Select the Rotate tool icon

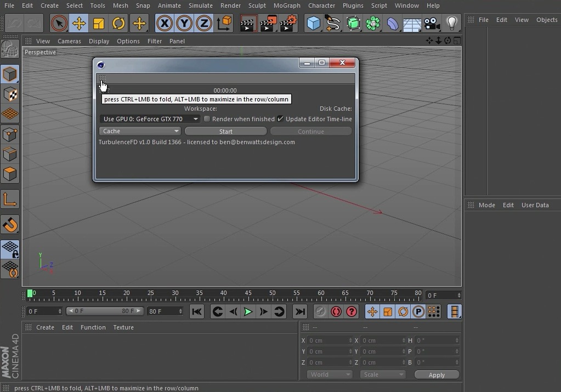coord(118,24)
